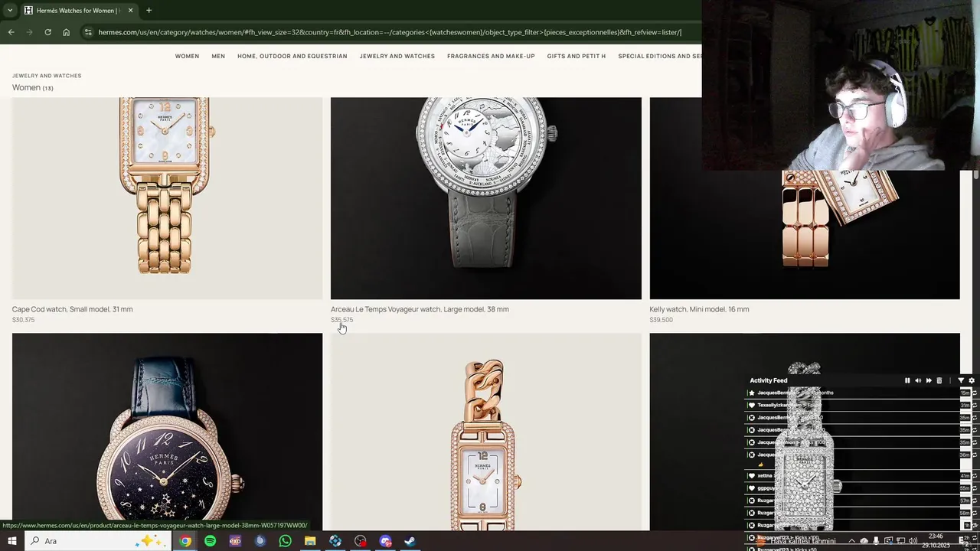Select the Cape Cod gold watch image
980x551 pixels.
point(167,197)
